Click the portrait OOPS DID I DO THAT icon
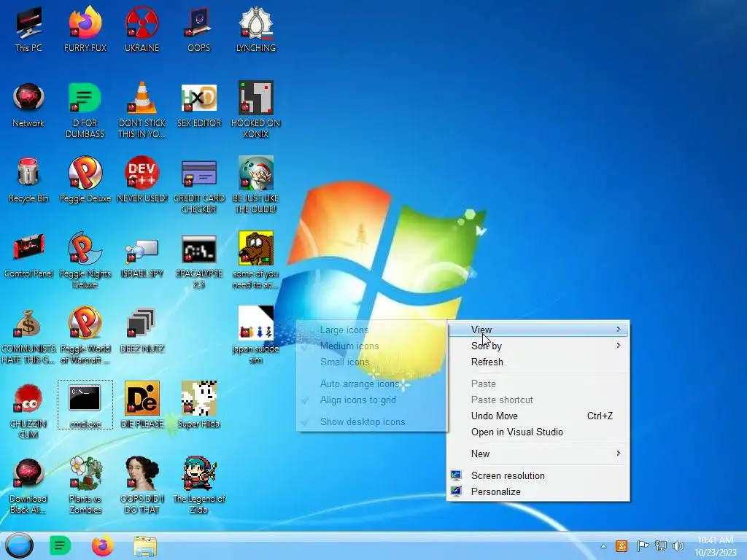Viewport: 747px width, 560px height. coord(142,485)
